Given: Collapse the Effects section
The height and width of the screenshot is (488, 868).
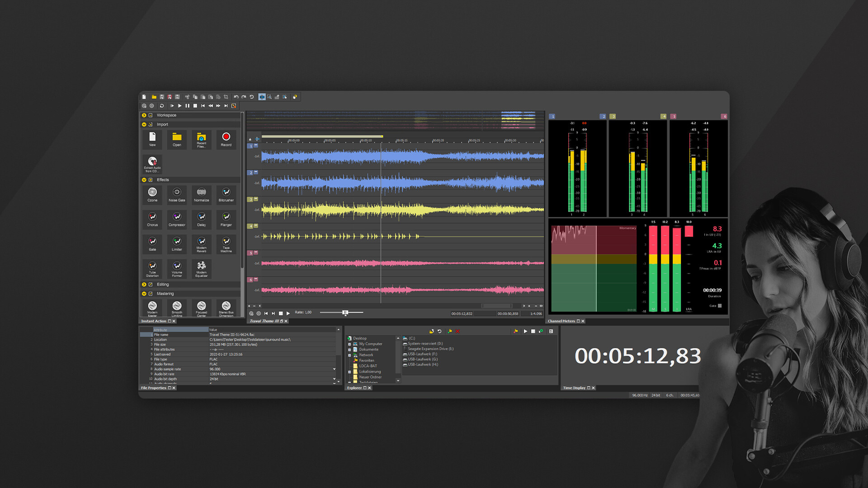Looking at the screenshot, I should coord(143,179).
